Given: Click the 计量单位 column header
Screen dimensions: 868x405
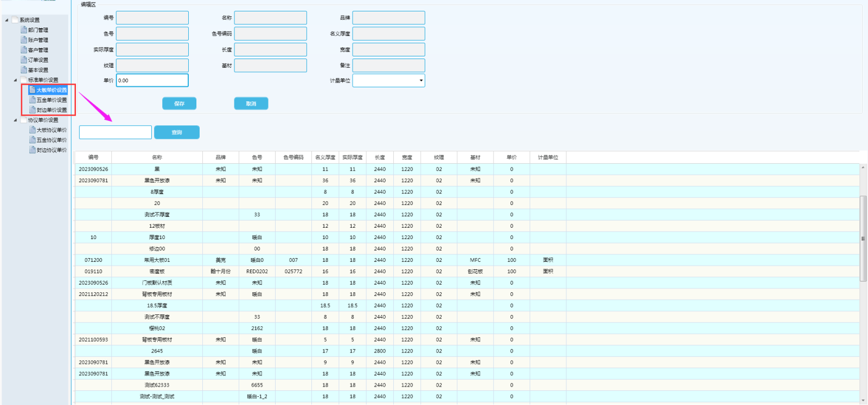Looking at the screenshot, I should point(548,157).
